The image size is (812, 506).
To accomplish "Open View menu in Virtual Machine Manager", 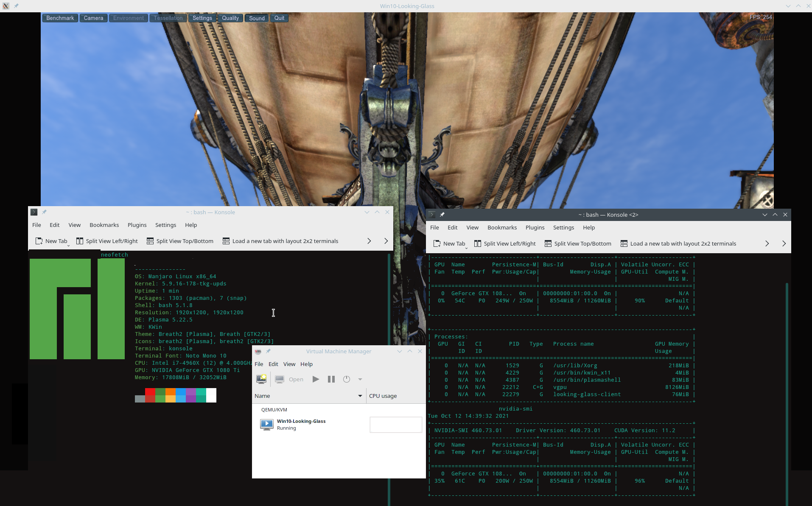I will coord(289,364).
